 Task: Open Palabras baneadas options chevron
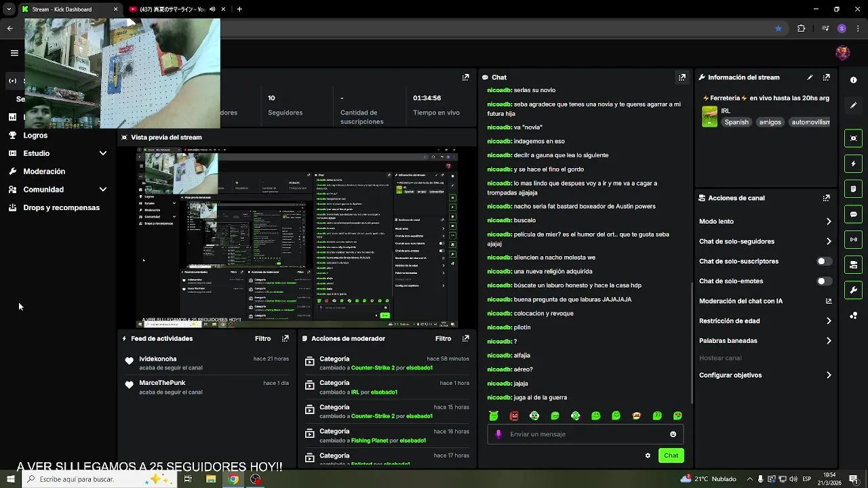[829, 341]
